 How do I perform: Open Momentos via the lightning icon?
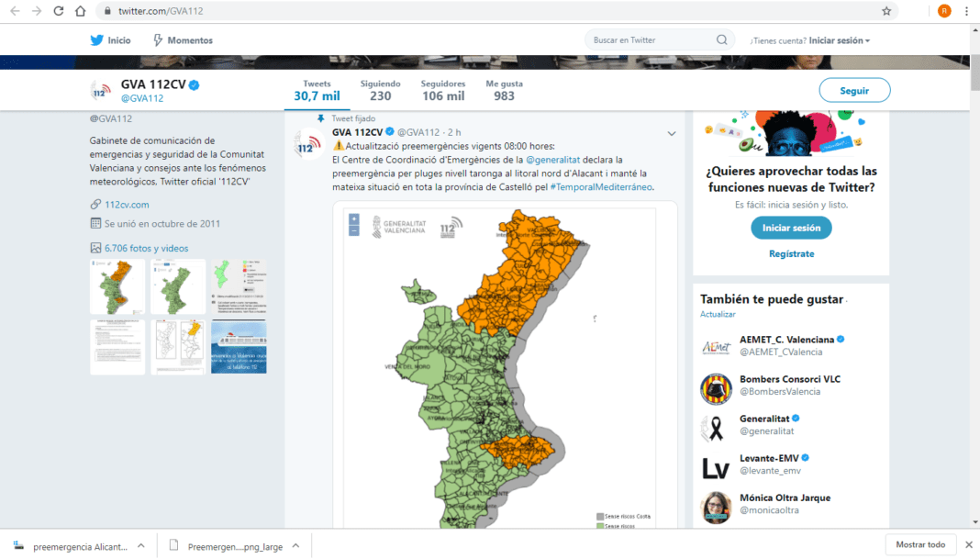pos(158,40)
